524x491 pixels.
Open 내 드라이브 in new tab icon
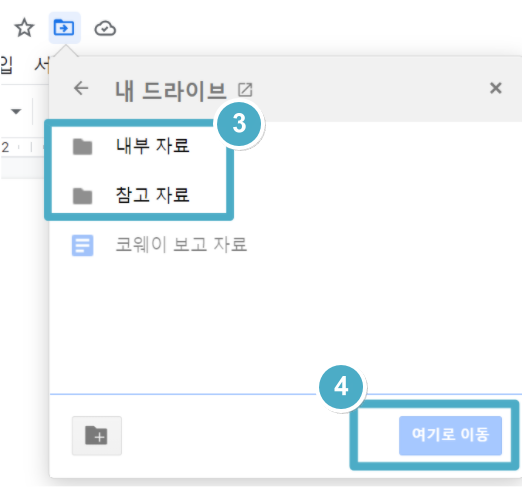245,90
